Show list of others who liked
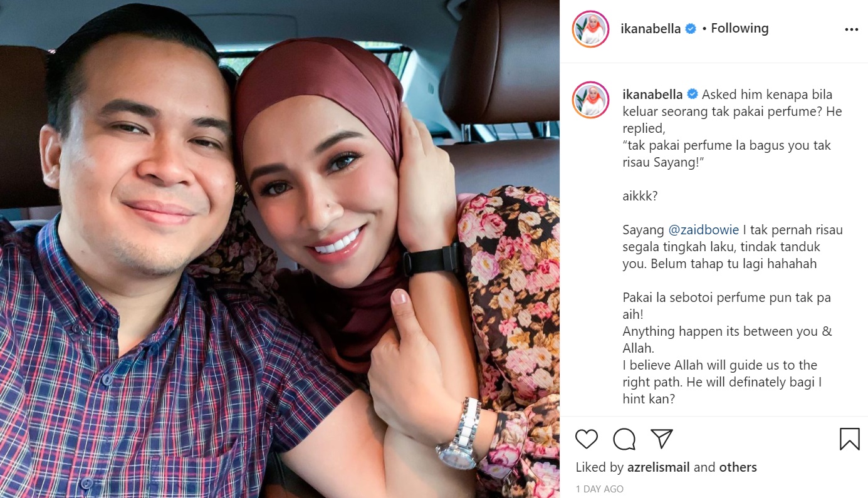The width and height of the screenshot is (868, 498). tap(738, 467)
